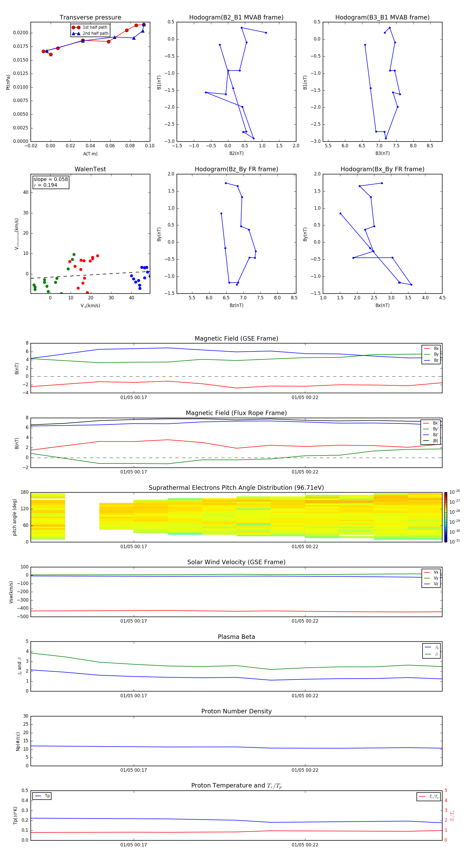The image size is (473, 868).
Task: Click the Vz legend entry in velocity plot
Action: [x=431, y=584]
